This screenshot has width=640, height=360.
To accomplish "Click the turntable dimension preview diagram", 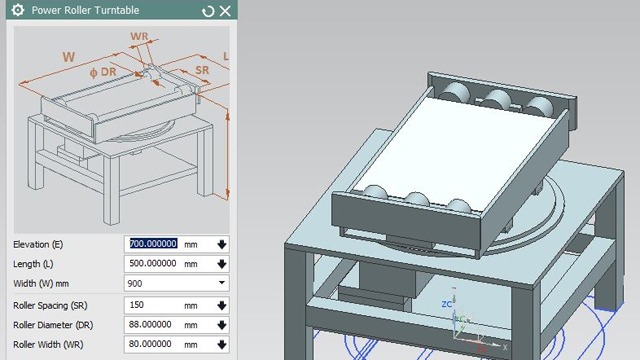I will pos(122,130).
